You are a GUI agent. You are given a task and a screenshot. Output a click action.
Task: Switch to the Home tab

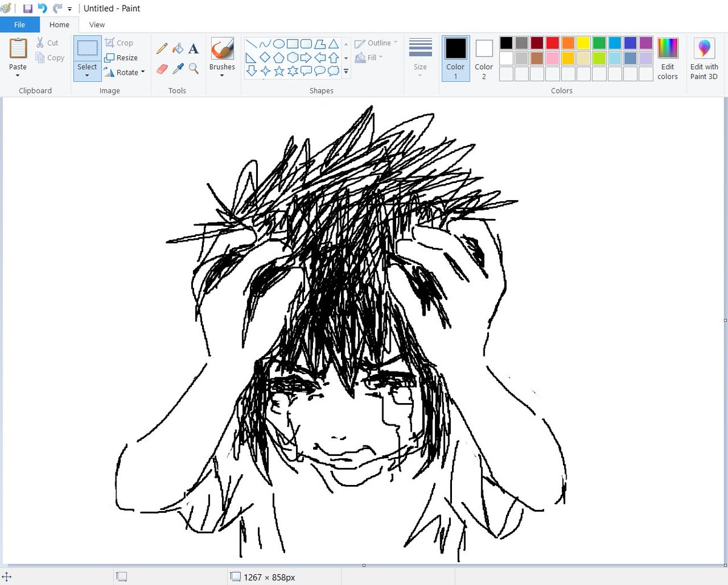pyautogui.click(x=59, y=25)
